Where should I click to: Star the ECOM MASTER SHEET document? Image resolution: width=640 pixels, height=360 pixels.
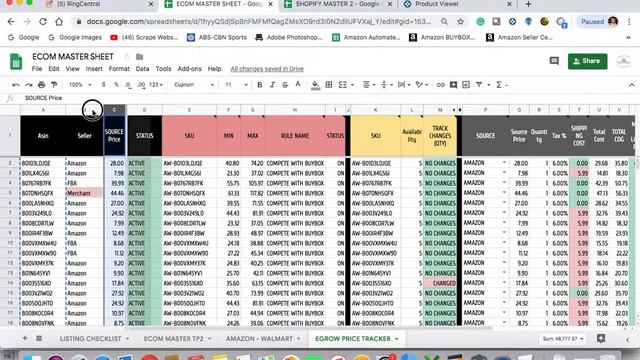pos(127,57)
